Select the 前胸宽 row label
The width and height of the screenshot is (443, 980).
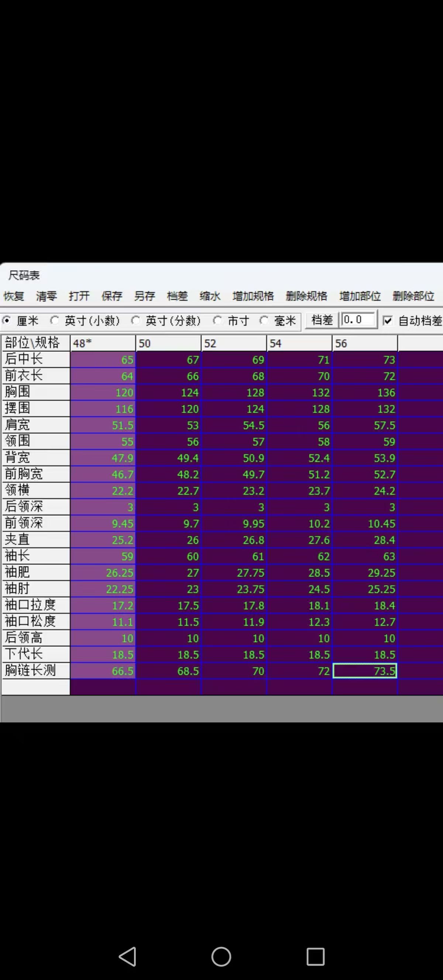[36, 474]
